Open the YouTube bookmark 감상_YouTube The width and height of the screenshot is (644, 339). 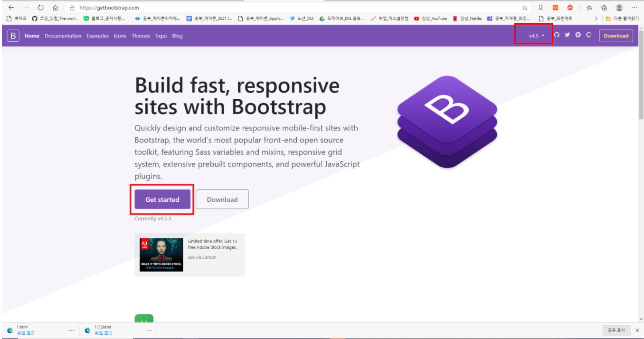click(430, 19)
